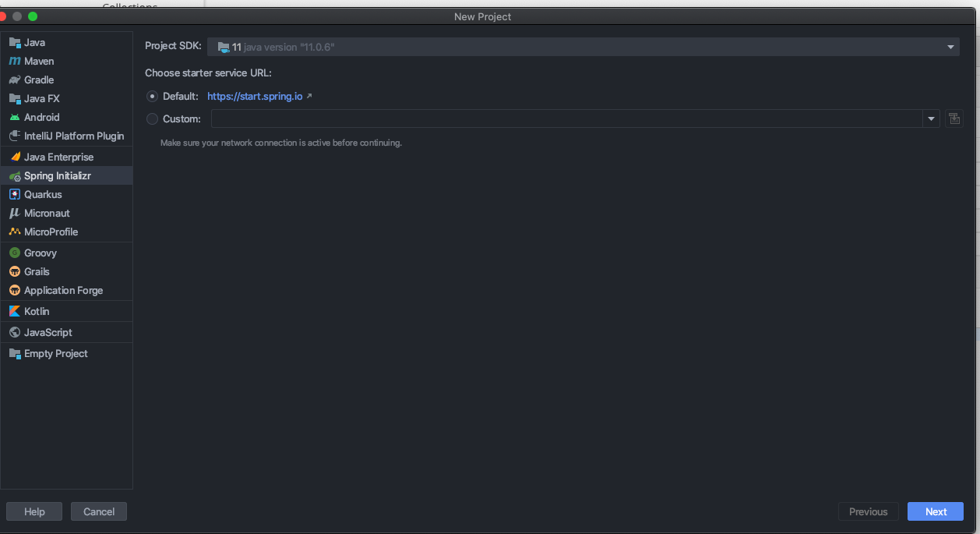Image resolution: width=980 pixels, height=534 pixels.
Task: Click the Micronaut mu icon
Action: point(15,213)
